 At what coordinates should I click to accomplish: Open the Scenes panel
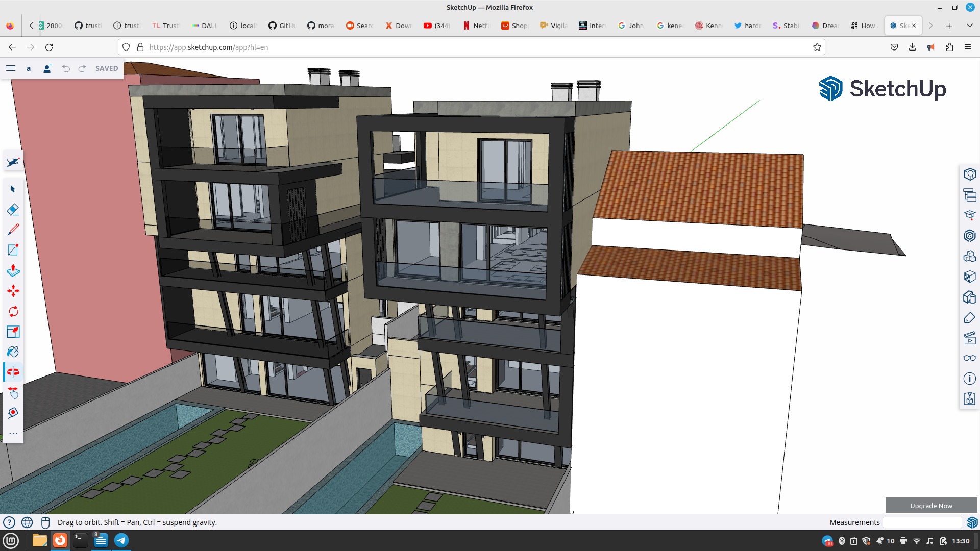(x=969, y=338)
